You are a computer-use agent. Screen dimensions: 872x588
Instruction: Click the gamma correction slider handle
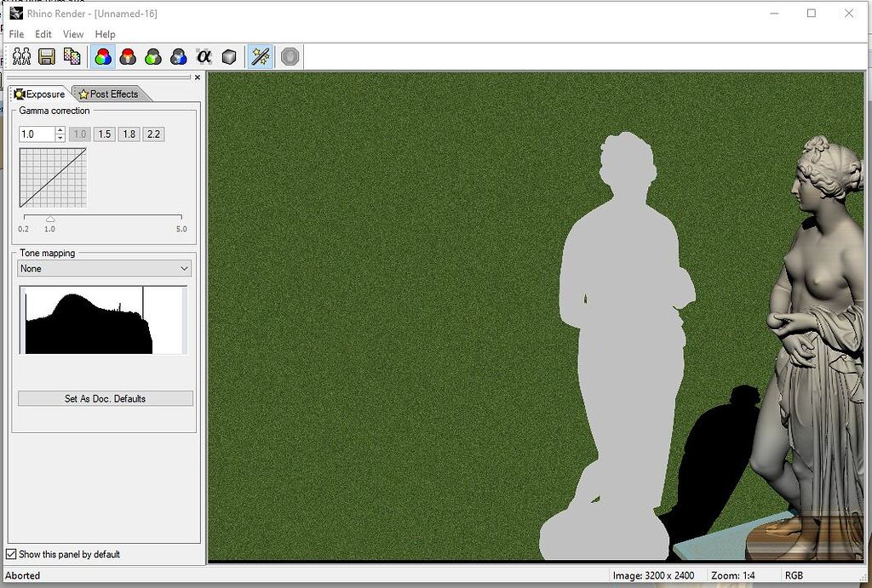pyautogui.click(x=49, y=219)
